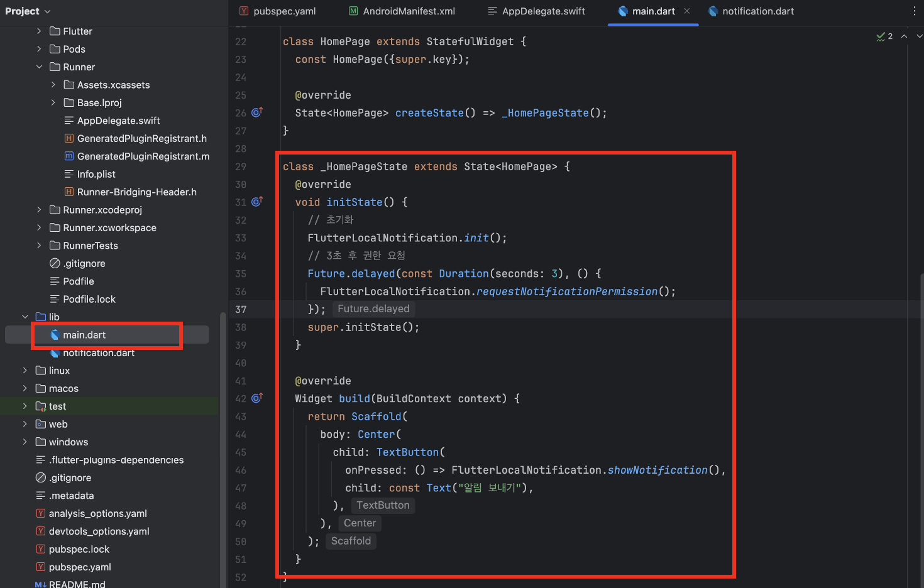Expand the RunnerTests folder
Screen dimensions: 924x588
tap(39, 246)
